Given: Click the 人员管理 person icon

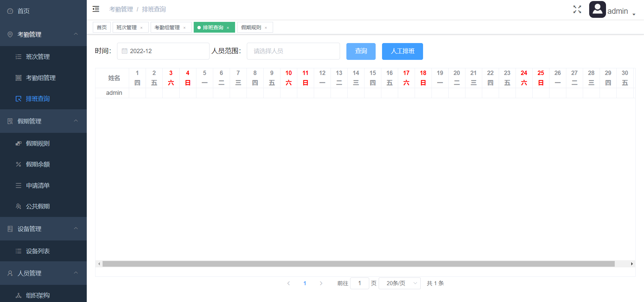Looking at the screenshot, I should point(10,273).
